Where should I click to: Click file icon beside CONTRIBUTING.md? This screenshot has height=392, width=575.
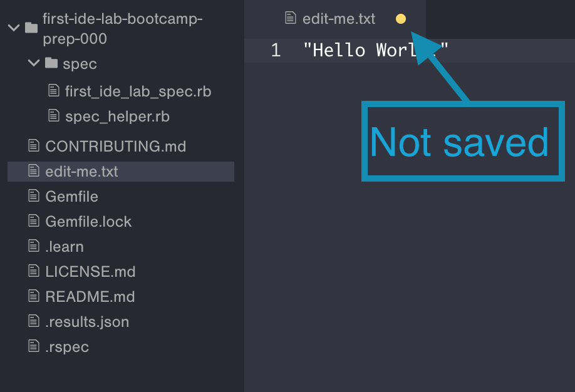click(34, 146)
